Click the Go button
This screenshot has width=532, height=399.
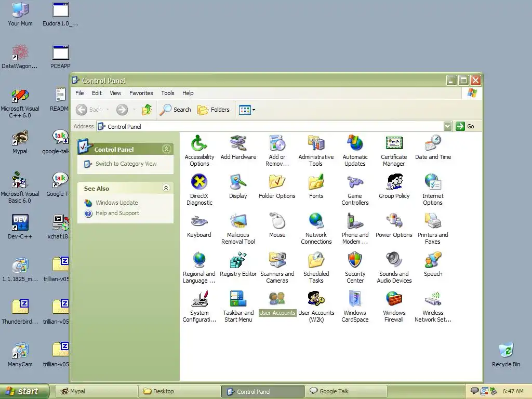tap(465, 126)
